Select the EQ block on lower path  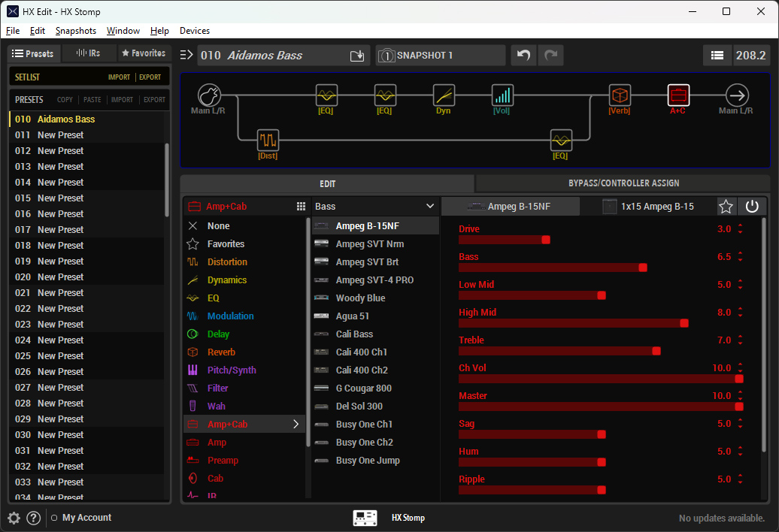561,140
